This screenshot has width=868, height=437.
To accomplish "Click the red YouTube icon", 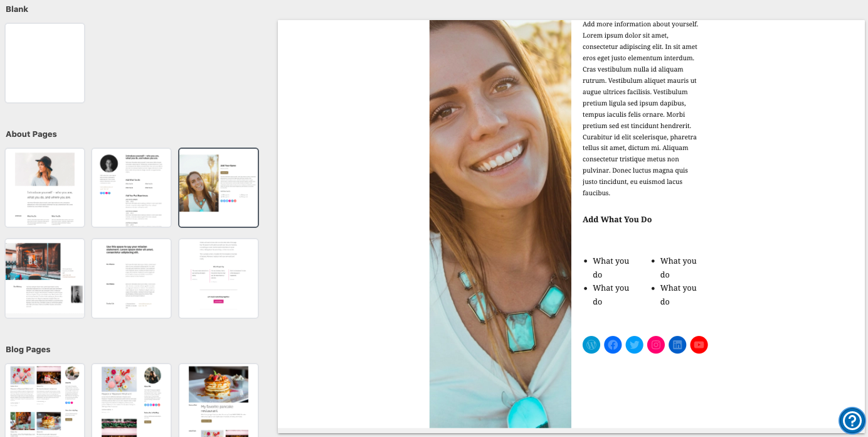I will tap(699, 345).
